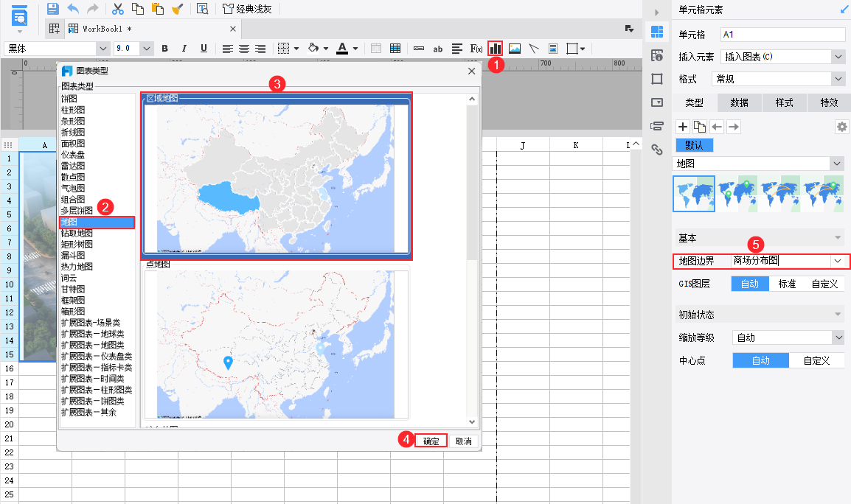Screen dimensions: 851x504
Task: Open the font color picker dropdown
Action: click(355, 48)
